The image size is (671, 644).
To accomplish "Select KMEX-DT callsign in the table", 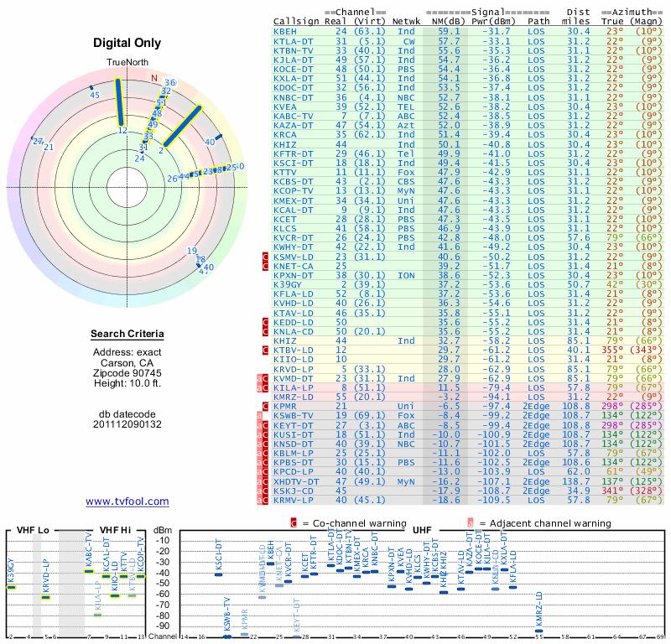I will tap(293, 200).
